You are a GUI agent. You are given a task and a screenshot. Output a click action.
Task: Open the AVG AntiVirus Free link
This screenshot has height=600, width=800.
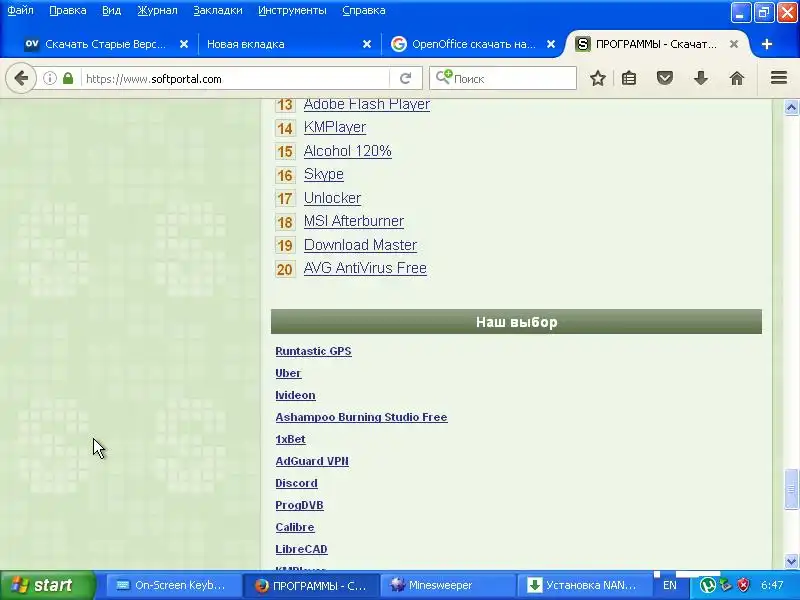point(365,268)
